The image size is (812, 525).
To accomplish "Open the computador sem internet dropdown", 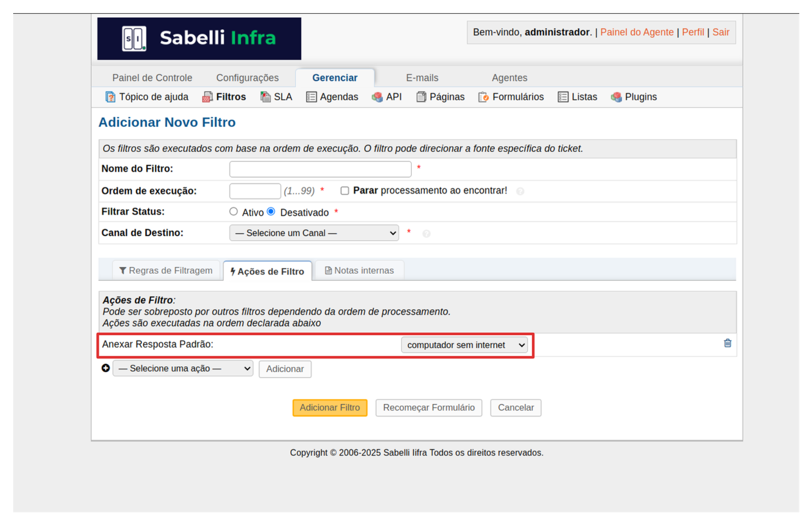I will [464, 345].
